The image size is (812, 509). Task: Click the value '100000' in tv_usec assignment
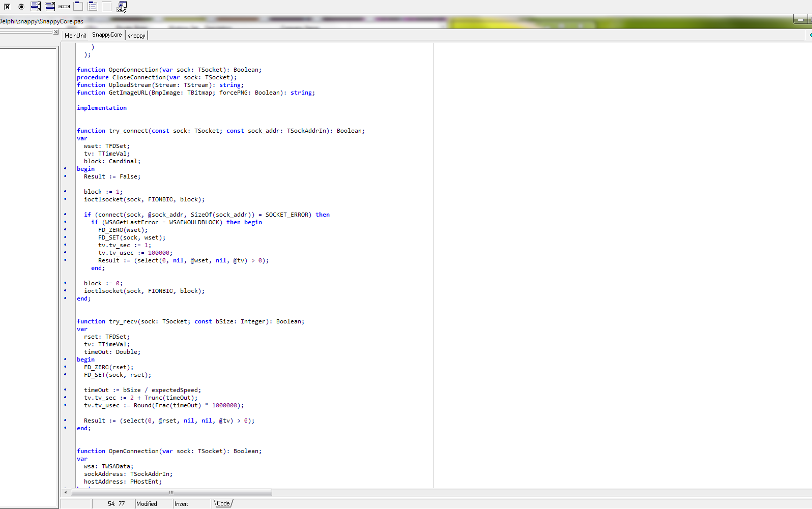[x=159, y=253]
